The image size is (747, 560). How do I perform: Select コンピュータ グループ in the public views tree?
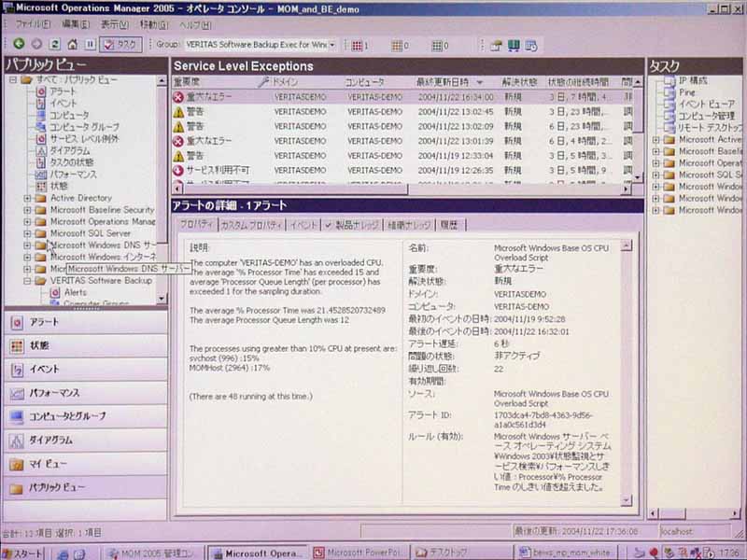click(x=84, y=127)
